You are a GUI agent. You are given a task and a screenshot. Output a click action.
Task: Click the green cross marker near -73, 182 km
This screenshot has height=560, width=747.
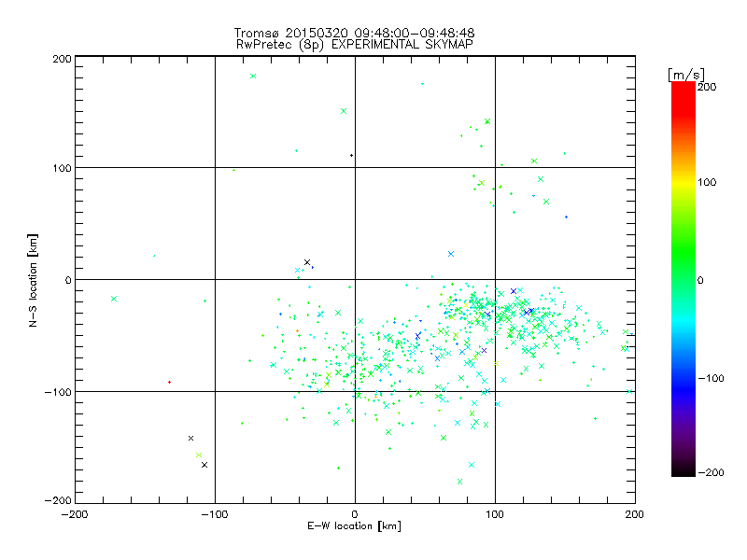pos(253,77)
